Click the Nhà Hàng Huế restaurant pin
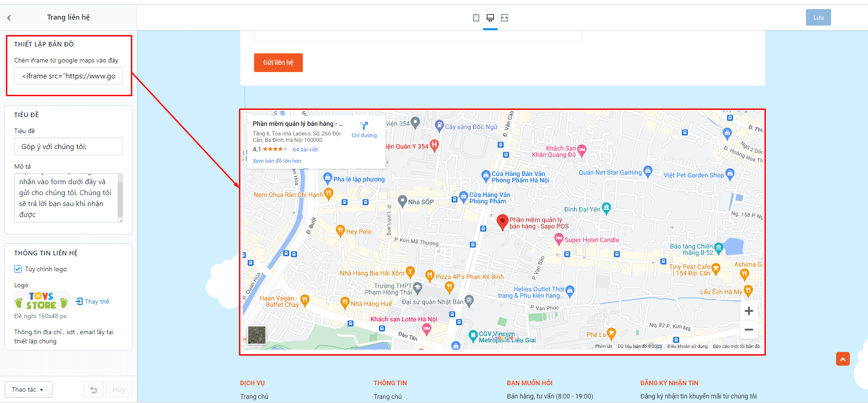Viewport: 868px width, 403px height. click(x=345, y=302)
